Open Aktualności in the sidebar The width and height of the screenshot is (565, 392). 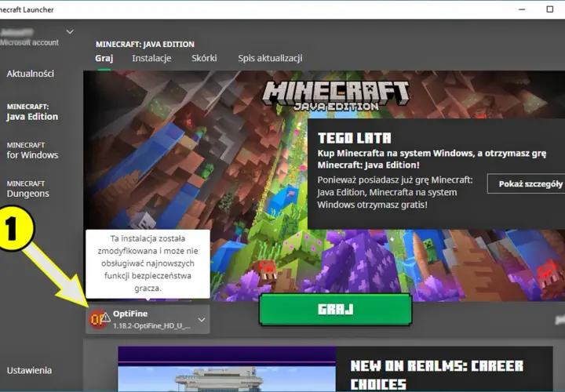[x=31, y=74]
